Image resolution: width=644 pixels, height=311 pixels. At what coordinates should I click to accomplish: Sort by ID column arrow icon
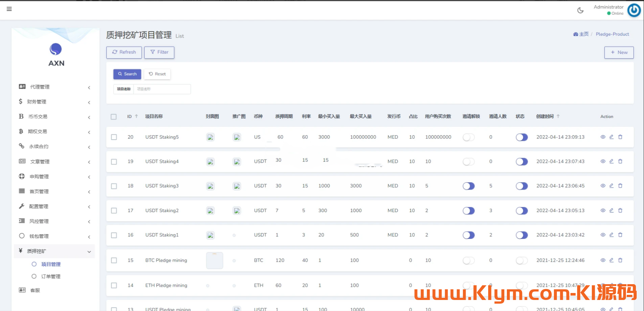[x=136, y=116]
